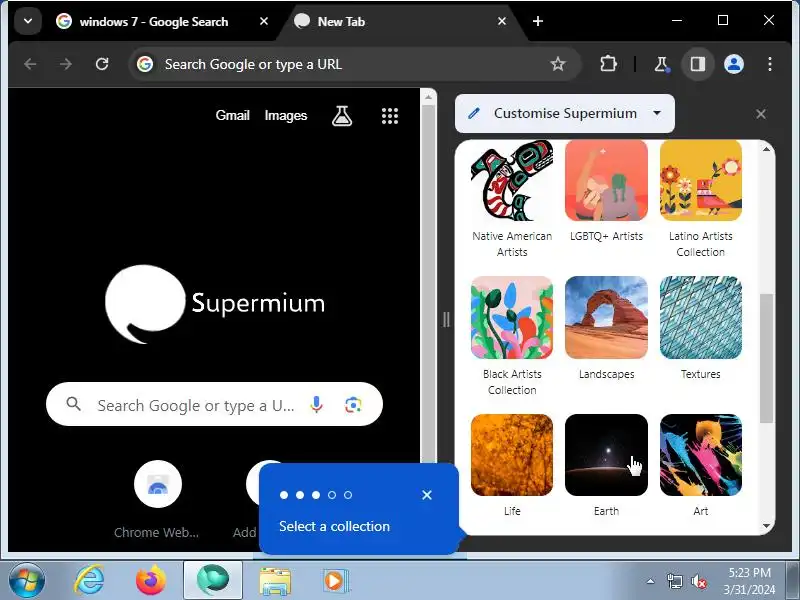Close the Customise Supermium side panel
The height and width of the screenshot is (600, 800).
pyautogui.click(x=761, y=114)
